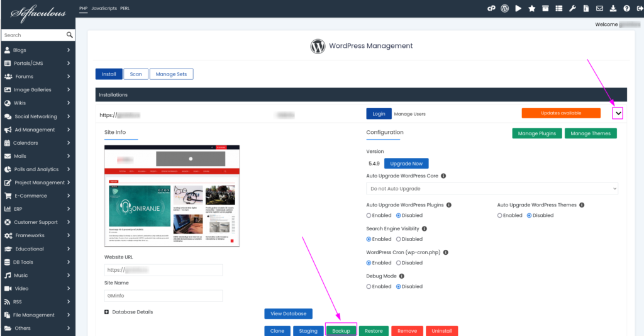Click the WordPress icon in top toolbar

coord(505,8)
